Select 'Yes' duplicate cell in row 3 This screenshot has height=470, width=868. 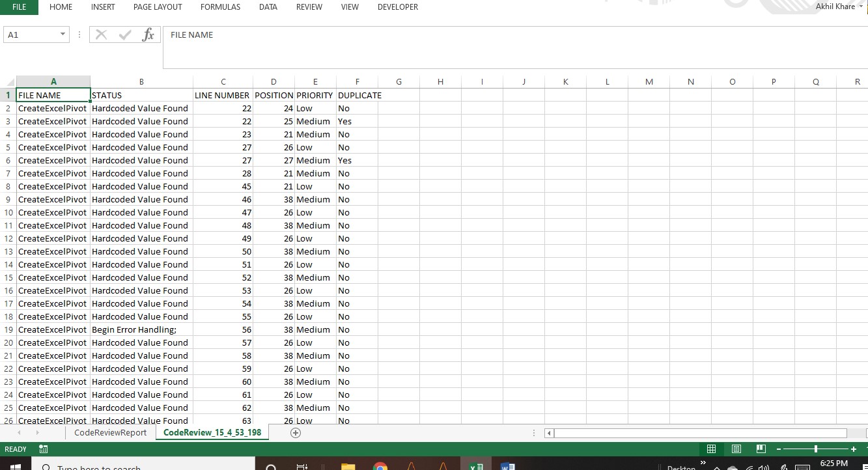(x=357, y=121)
